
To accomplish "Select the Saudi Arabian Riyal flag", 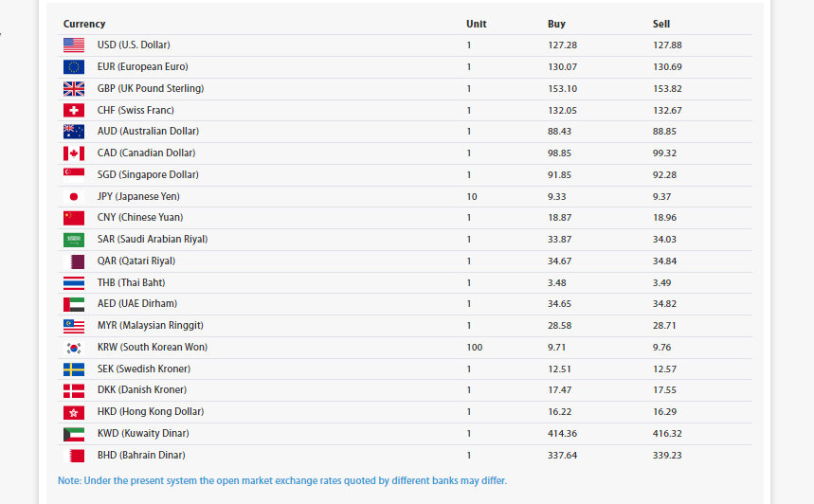I will pos(74,240).
